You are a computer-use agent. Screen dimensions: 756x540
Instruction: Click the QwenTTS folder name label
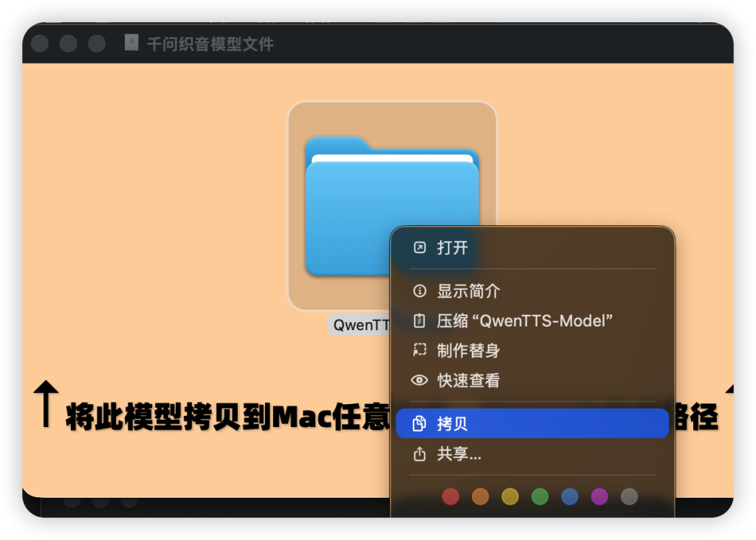pyautogui.click(x=360, y=326)
